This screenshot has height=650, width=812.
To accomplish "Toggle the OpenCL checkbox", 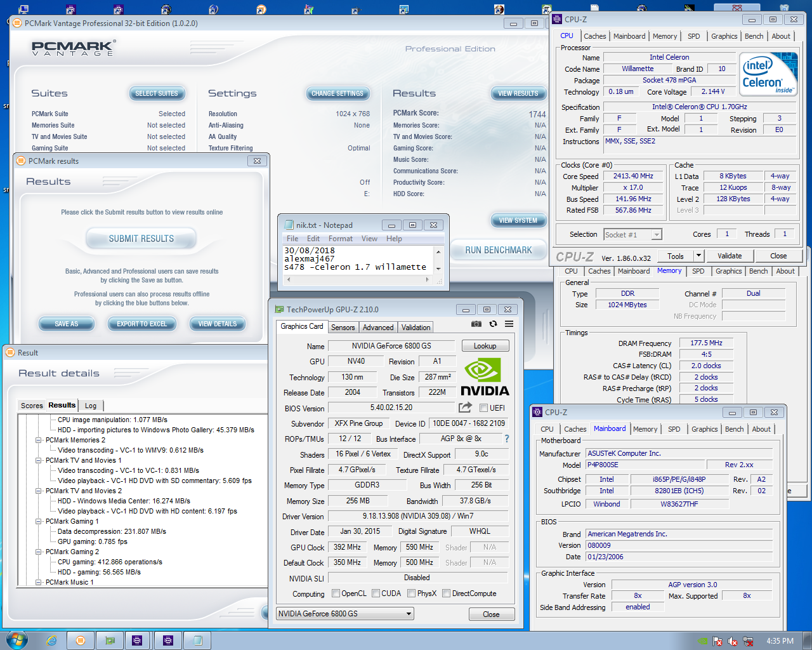I will 336,594.
